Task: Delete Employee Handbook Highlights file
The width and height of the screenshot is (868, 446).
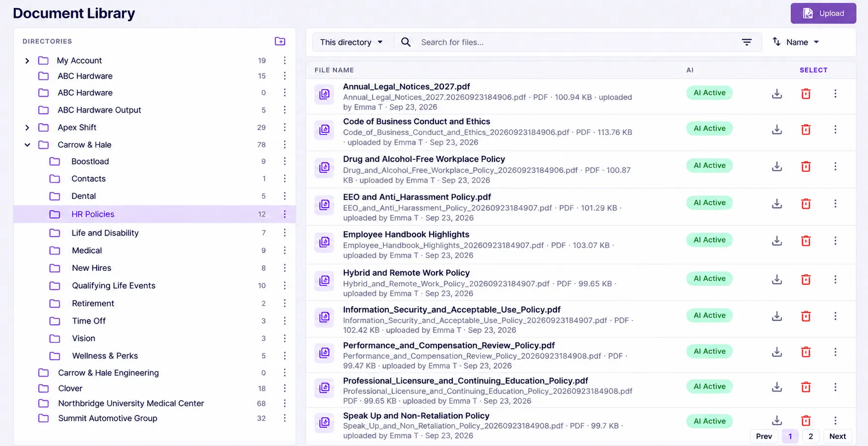Action: (x=806, y=241)
